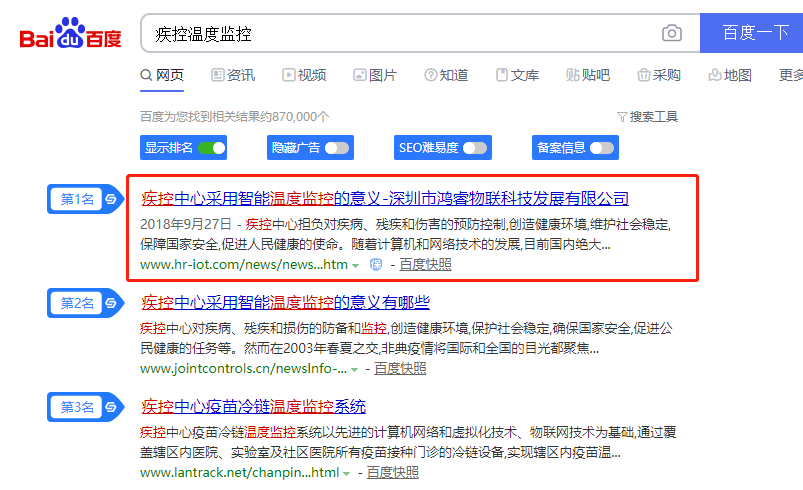Click the result count text 约870,000个
The height and width of the screenshot is (490, 803).
[294, 117]
